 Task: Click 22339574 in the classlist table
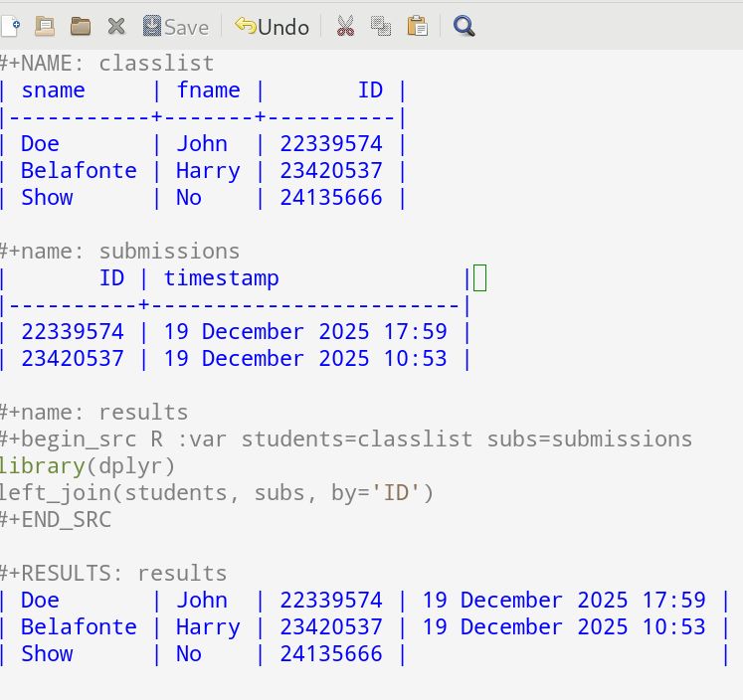(331, 144)
